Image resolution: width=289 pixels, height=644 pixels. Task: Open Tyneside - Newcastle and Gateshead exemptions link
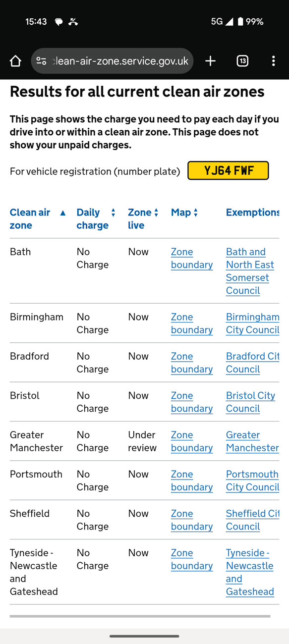(250, 572)
